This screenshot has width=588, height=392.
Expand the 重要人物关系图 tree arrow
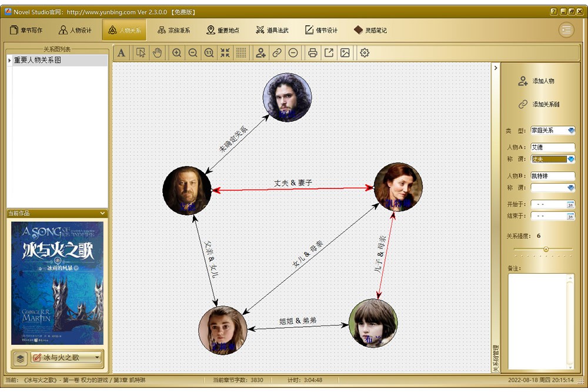tap(9, 61)
